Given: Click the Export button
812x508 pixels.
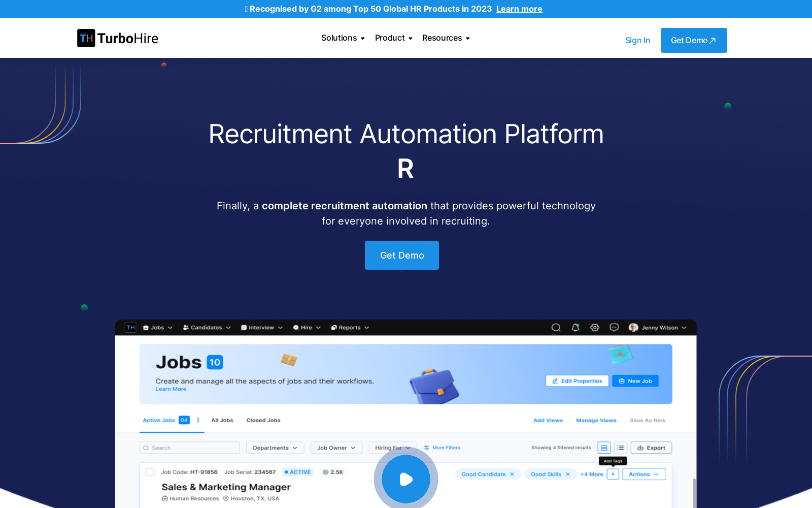Looking at the screenshot, I should 652,448.
